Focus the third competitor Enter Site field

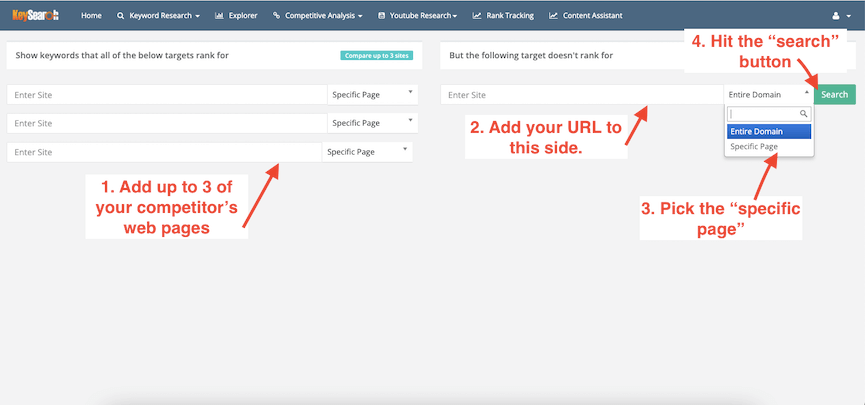pos(164,152)
